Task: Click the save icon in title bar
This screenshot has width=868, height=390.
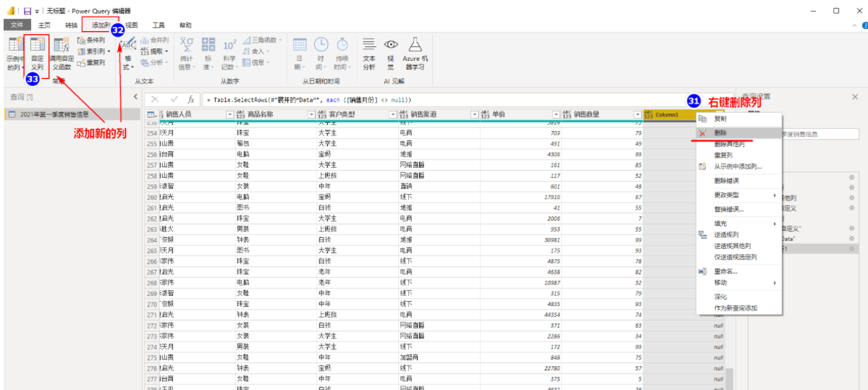Action: coord(27,11)
